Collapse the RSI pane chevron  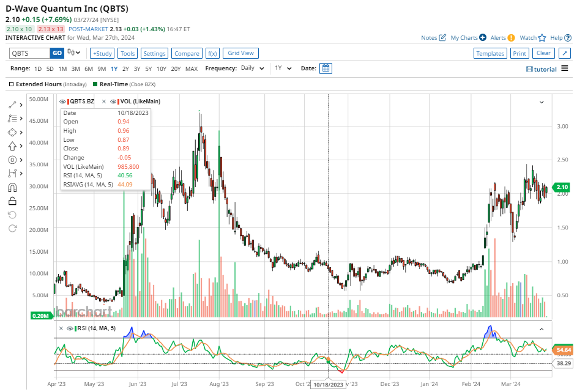click(542, 329)
